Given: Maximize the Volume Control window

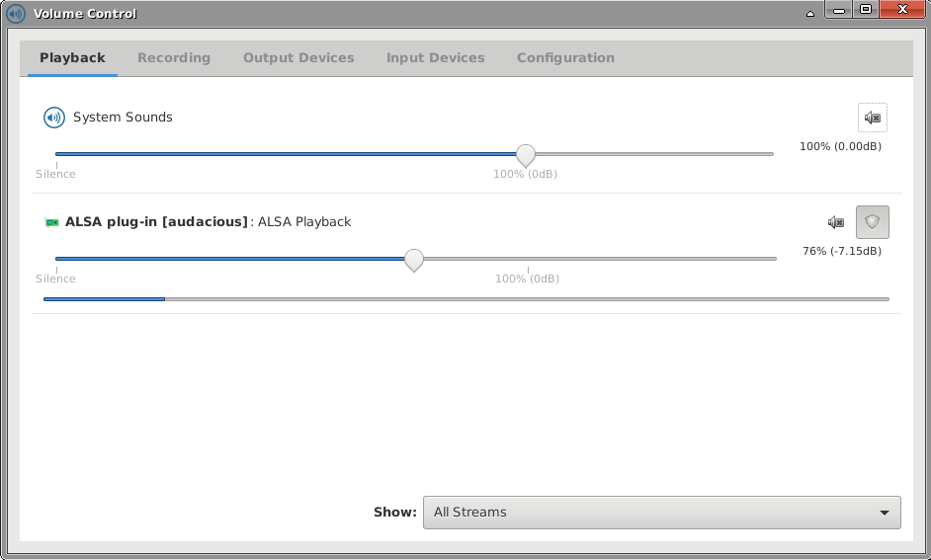Looking at the screenshot, I should click(x=866, y=11).
